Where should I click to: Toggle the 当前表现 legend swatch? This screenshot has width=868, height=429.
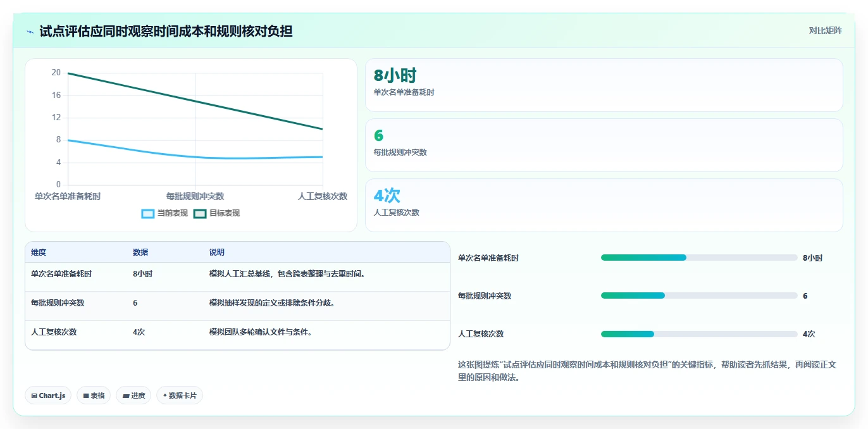pyautogui.click(x=147, y=213)
